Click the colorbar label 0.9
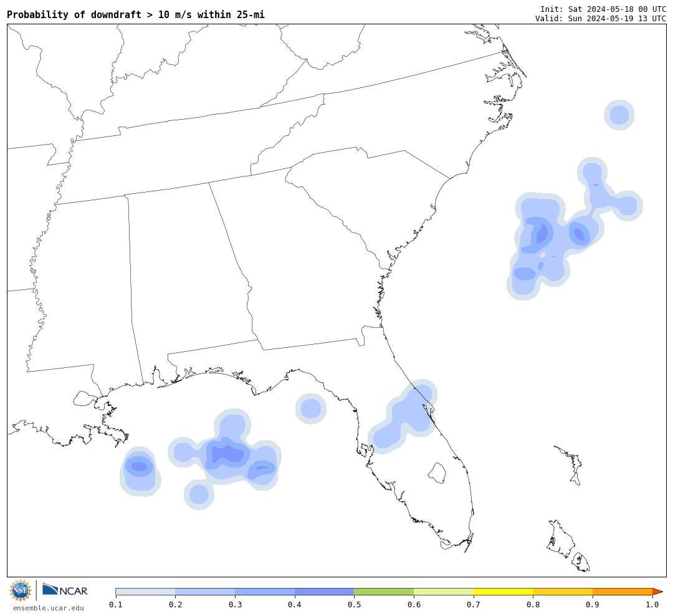 [x=593, y=605]
